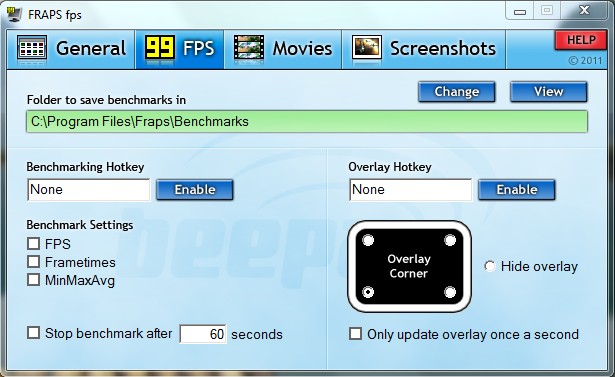Click the Screenshots picture icon
The image size is (615, 377).
point(367,48)
